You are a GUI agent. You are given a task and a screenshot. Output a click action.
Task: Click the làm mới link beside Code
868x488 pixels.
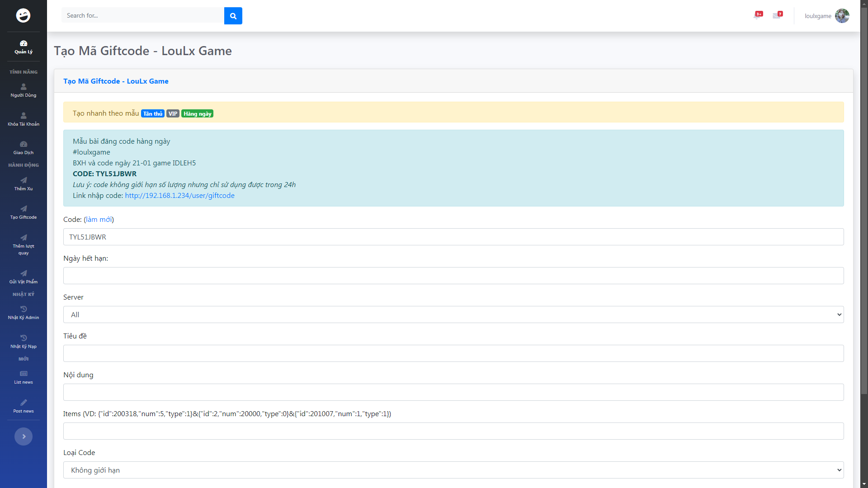[99, 220]
